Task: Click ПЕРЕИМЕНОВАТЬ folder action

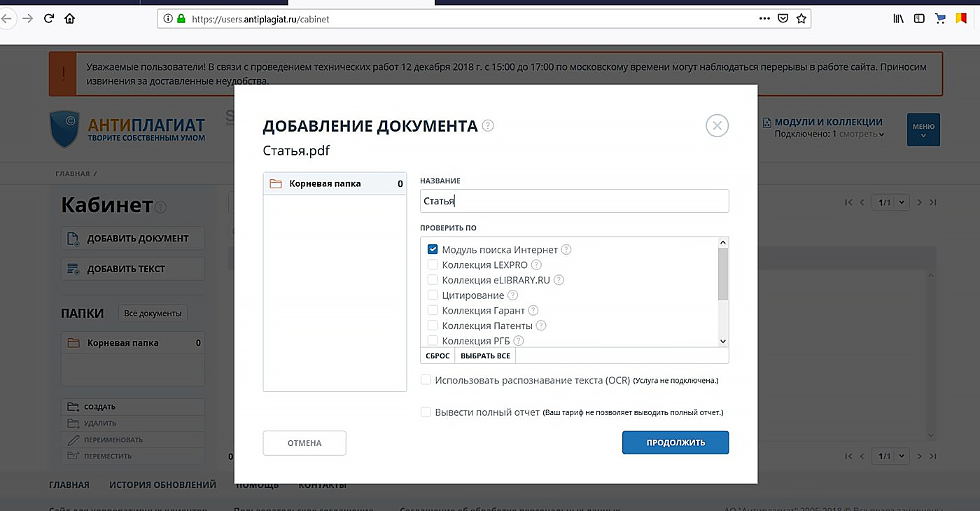Action: [133, 440]
